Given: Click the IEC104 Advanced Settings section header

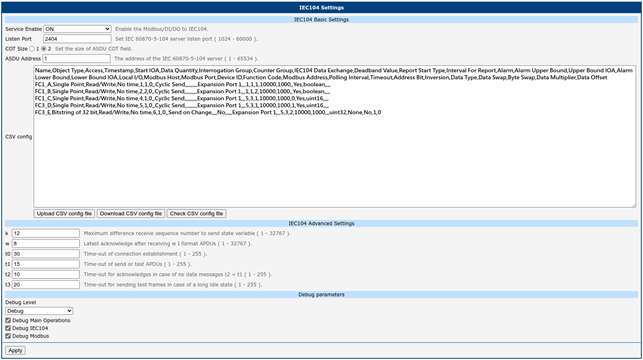Looking at the screenshot, I should coord(322,223).
